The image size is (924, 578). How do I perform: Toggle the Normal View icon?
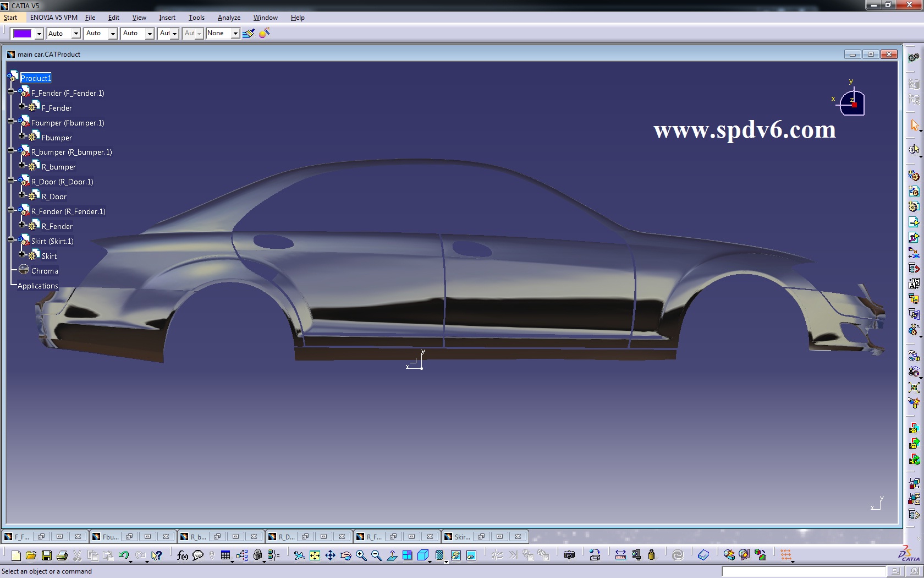(x=392, y=555)
